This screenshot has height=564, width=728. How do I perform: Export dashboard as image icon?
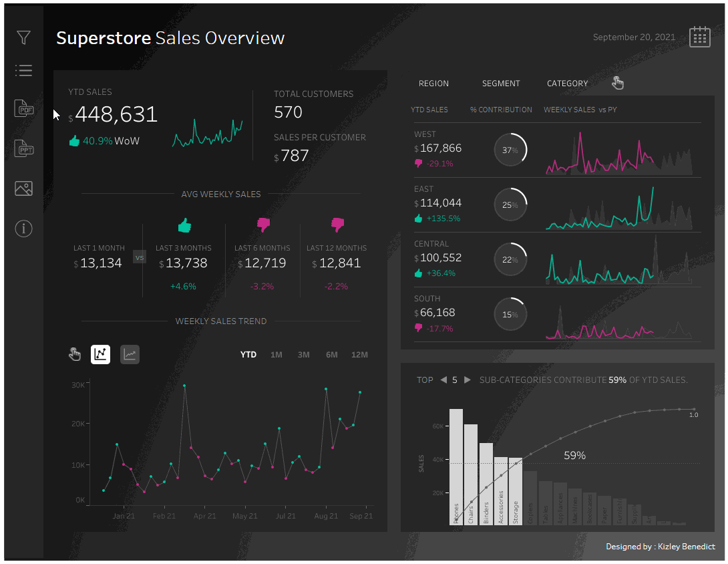click(23, 188)
